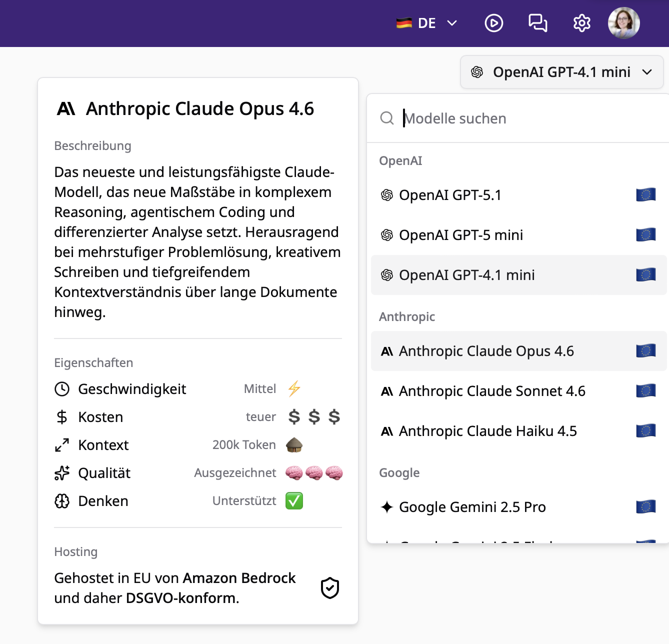Image resolution: width=669 pixels, height=644 pixels.
Task: Click the settings gear in the top bar
Action: click(581, 23)
